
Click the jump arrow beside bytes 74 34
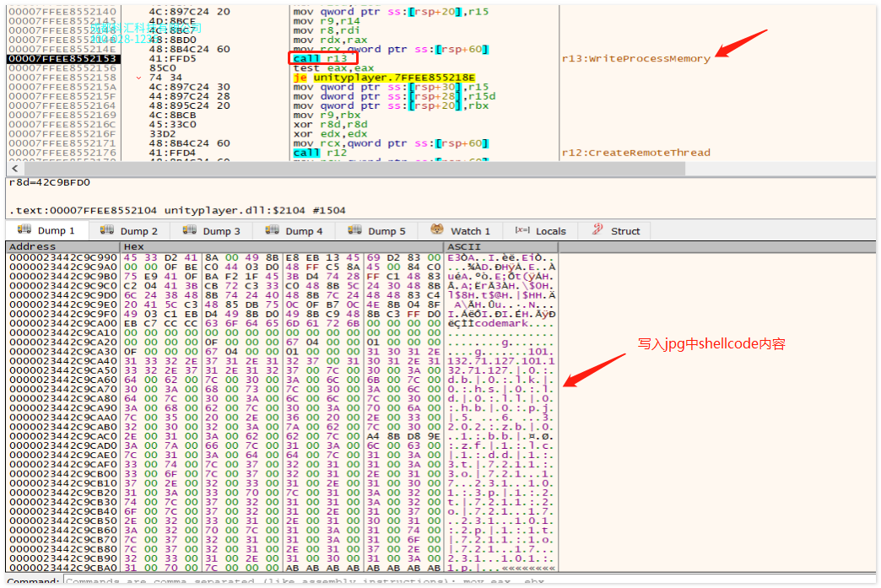point(139,78)
